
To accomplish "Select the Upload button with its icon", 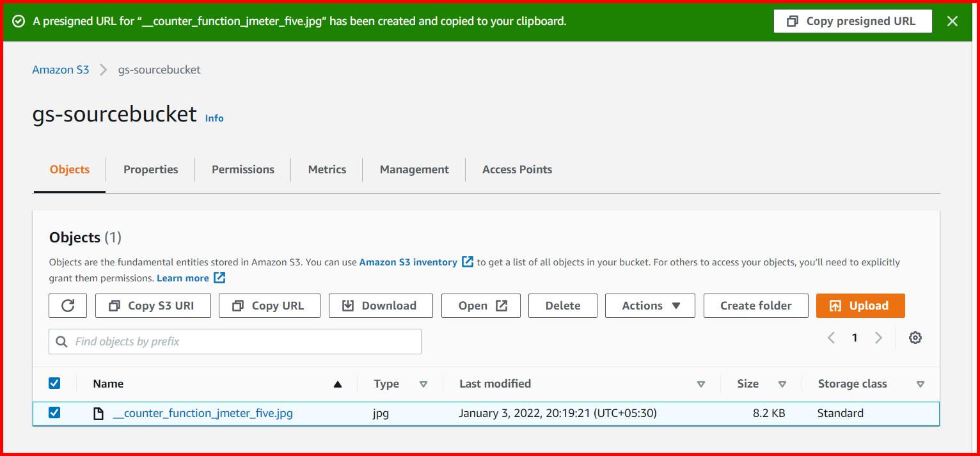I will [x=860, y=305].
